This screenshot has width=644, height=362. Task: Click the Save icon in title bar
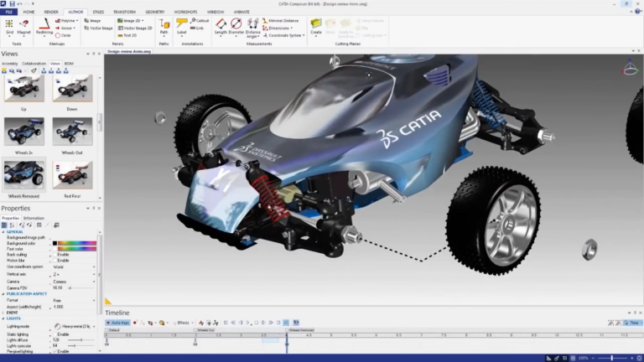pos(12,3)
